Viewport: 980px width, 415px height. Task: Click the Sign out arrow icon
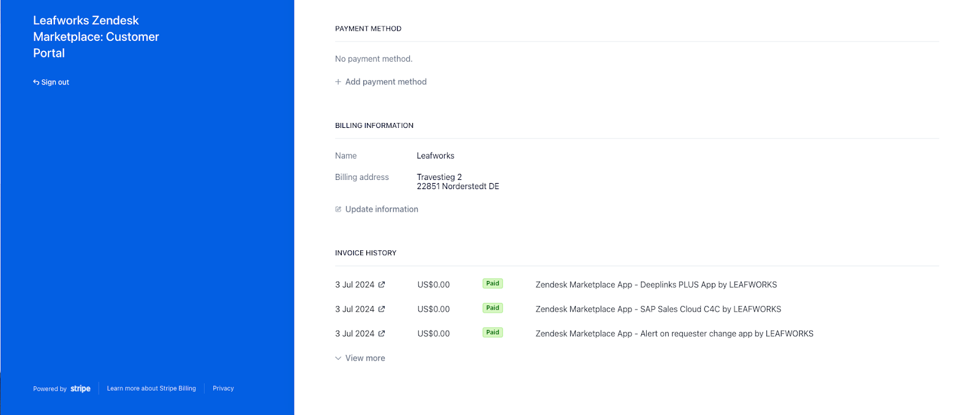(36, 82)
